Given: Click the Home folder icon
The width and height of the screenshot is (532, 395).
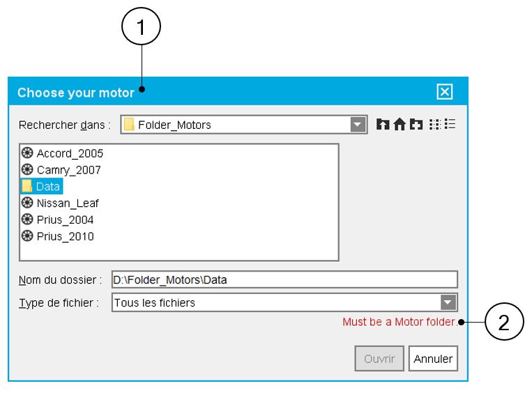Looking at the screenshot, I should click(x=400, y=125).
